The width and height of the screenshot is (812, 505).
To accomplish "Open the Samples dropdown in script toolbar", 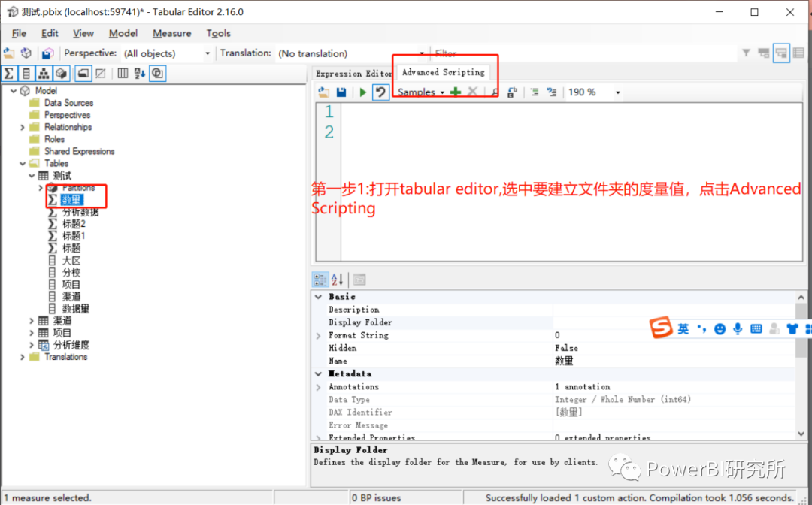I will pos(421,92).
